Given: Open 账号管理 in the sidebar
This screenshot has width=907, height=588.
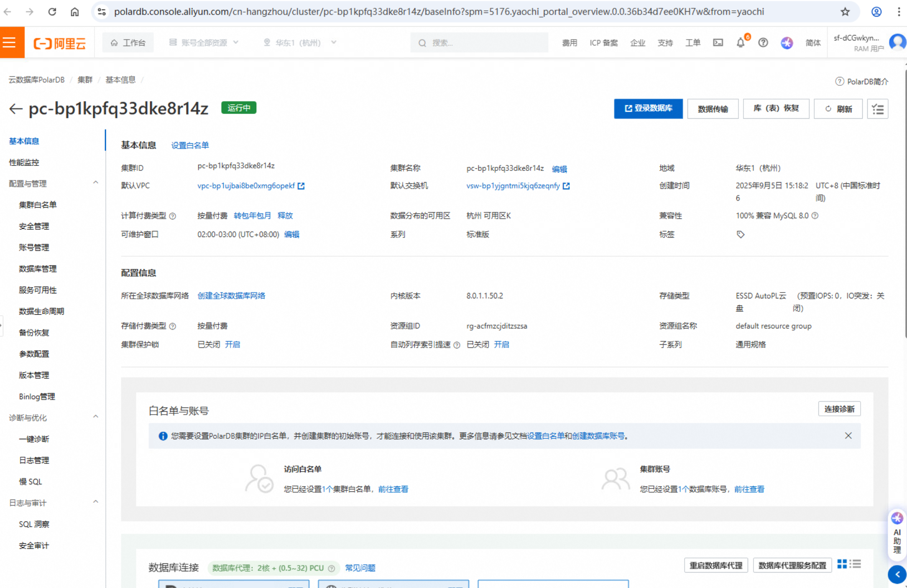Looking at the screenshot, I should tap(34, 248).
